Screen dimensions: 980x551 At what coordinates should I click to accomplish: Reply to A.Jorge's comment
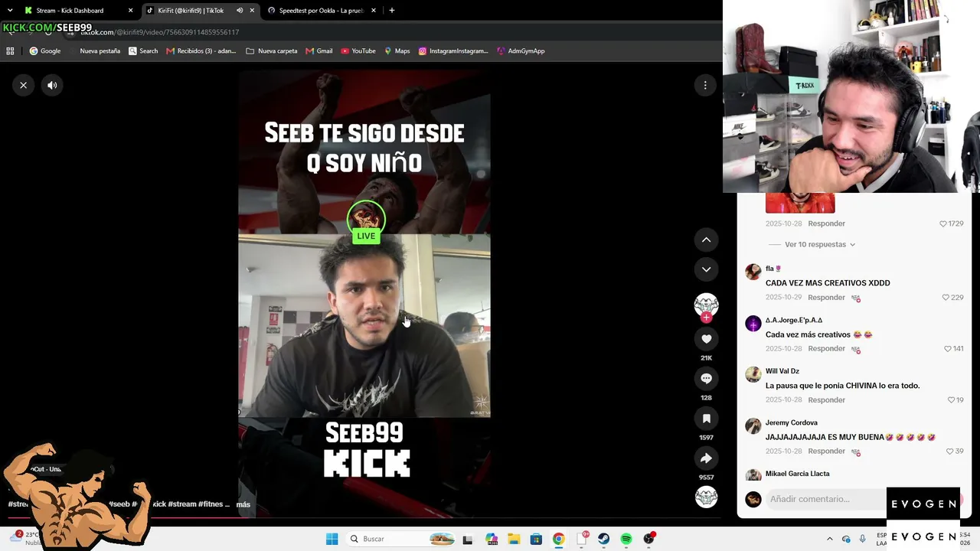point(826,348)
